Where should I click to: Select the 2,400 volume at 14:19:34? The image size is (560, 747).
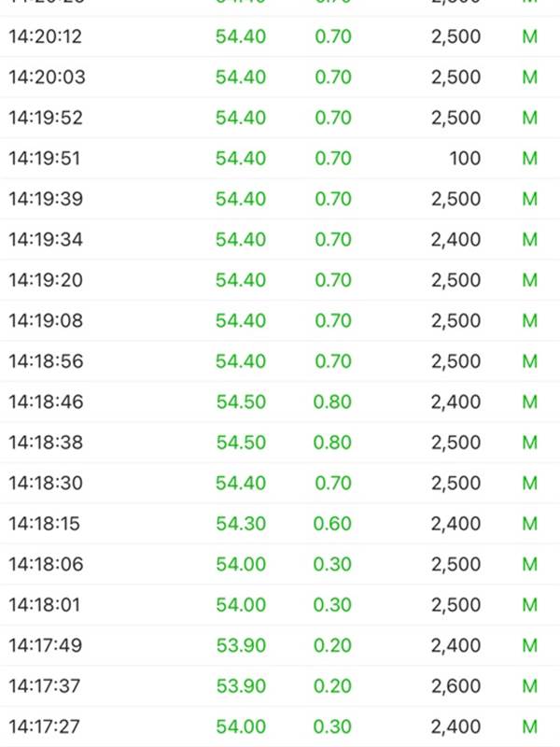[x=455, y=239]
